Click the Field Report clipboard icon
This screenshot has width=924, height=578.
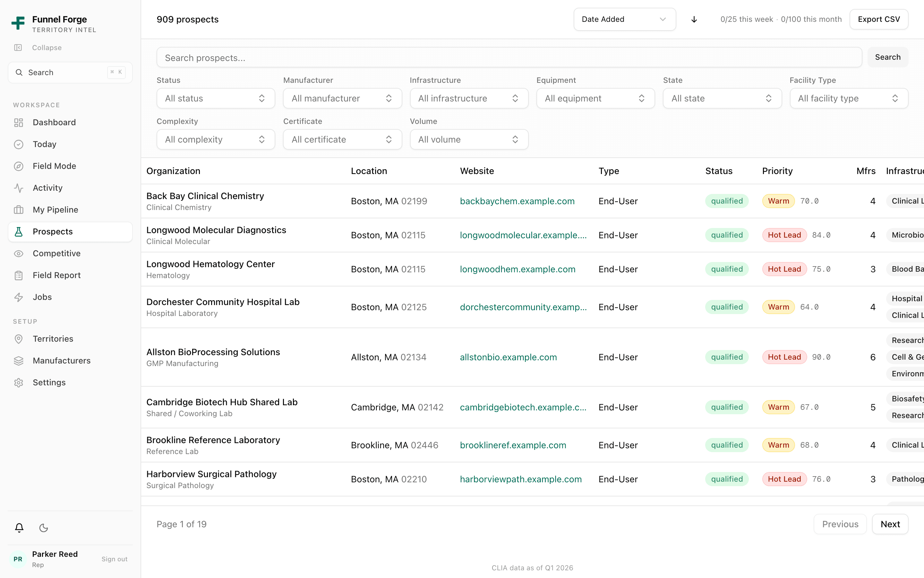[19, 275]
